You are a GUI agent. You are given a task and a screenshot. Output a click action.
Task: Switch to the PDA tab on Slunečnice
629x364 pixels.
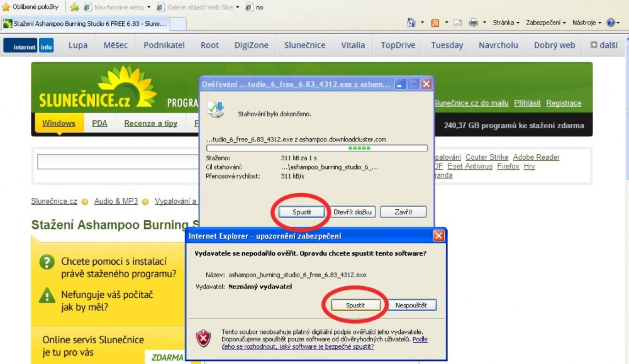pos(99,123)
